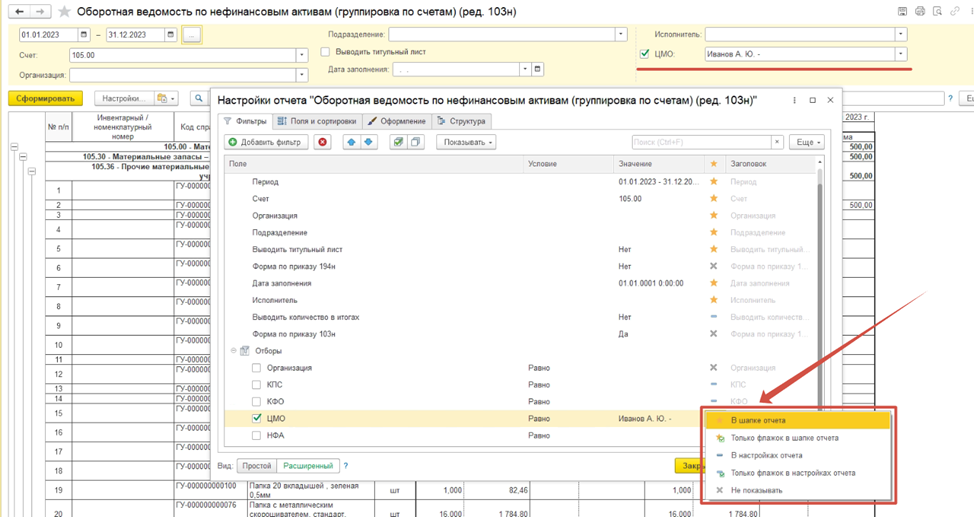The height and width of the screenshot is (517, 974).
Task: Click inside the Поиск (Ctrl+F) field
Action: (x=702, y=142)
